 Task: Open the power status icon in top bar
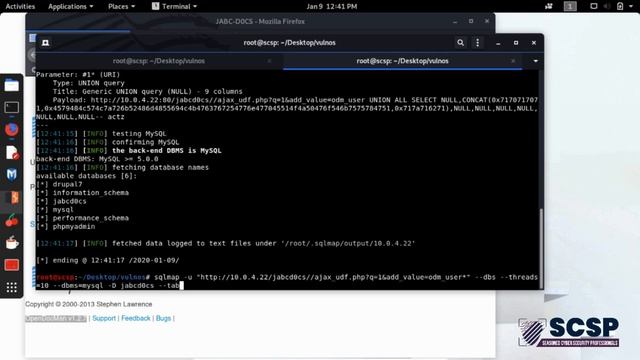[620, 6]
